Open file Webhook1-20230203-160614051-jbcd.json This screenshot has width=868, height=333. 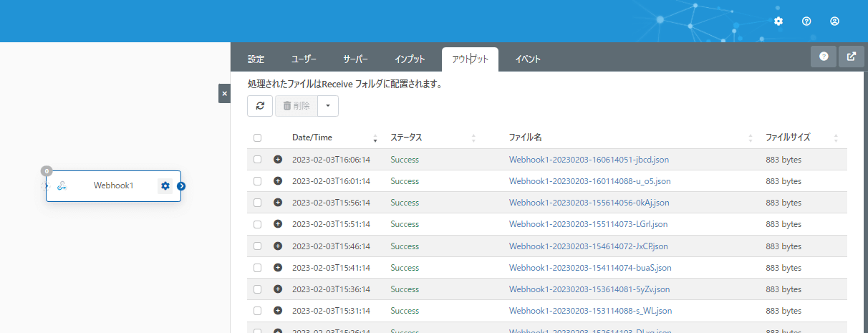589,160
